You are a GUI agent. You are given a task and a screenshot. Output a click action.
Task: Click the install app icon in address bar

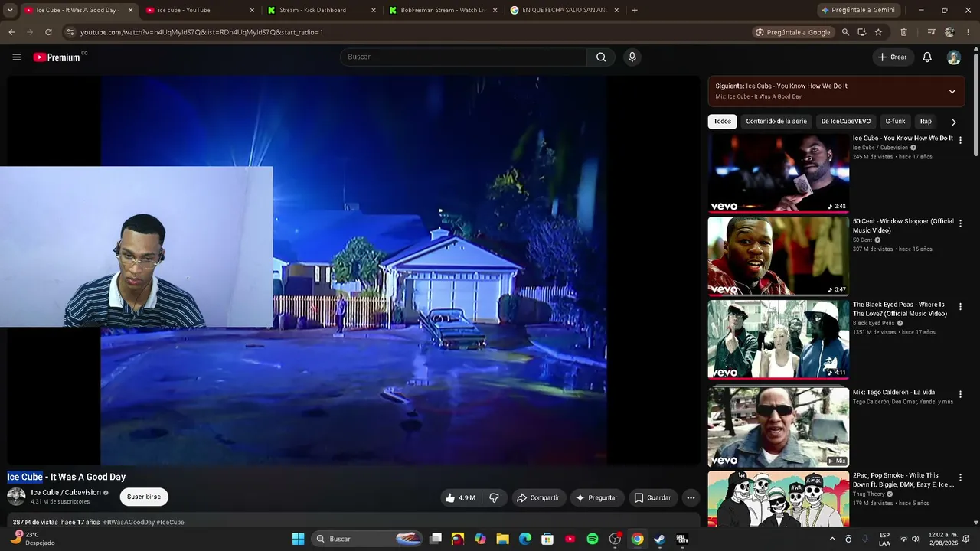pyautogui.click(x=862, y=32)
